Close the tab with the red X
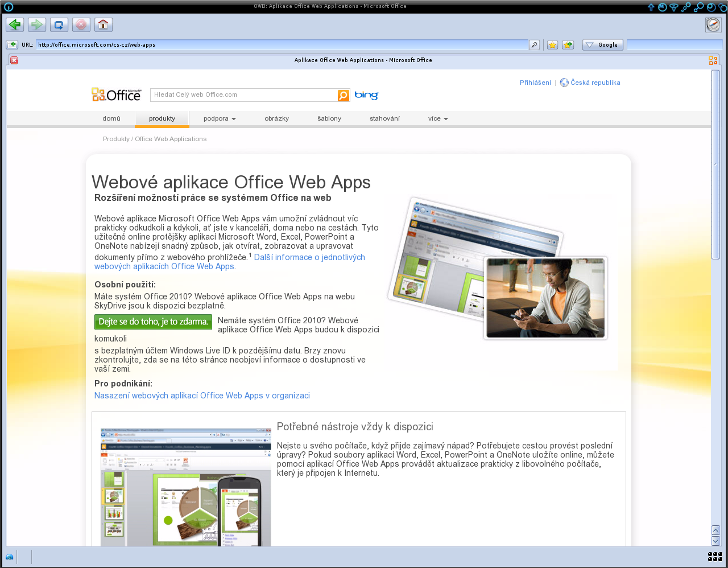This screenshot has height=568, width=728. click(x=14, y=60)
